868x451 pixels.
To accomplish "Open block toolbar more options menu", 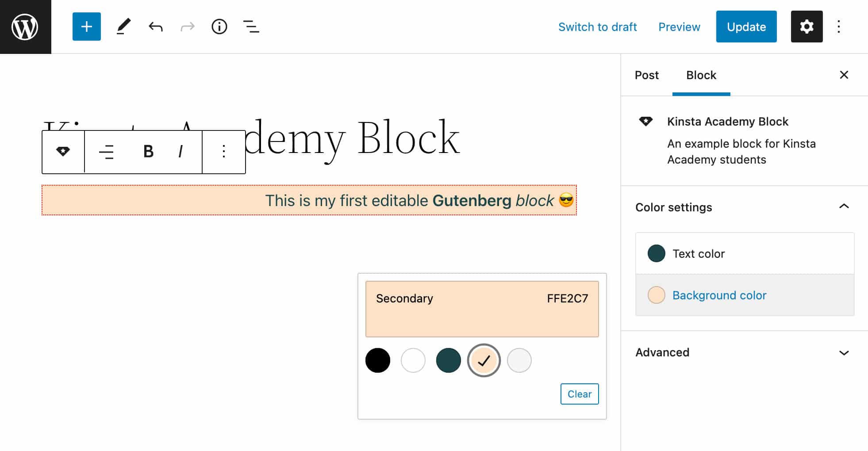I will (224, 152).
